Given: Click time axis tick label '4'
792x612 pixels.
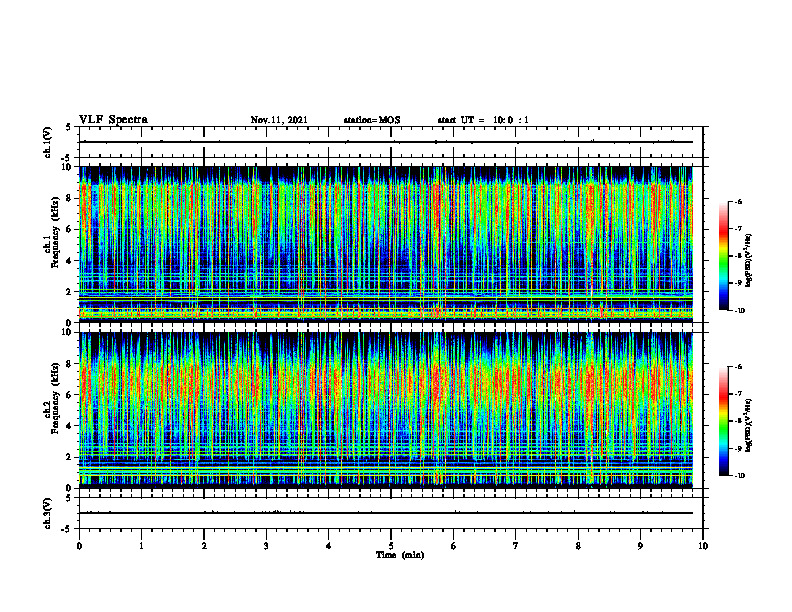Looking at the screenshot, I should coord(329,546).
